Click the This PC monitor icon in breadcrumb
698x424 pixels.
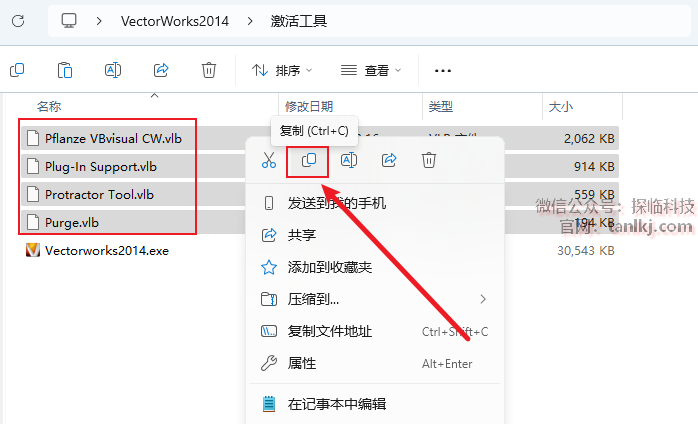pyautogui.click(x=69, y=21)
